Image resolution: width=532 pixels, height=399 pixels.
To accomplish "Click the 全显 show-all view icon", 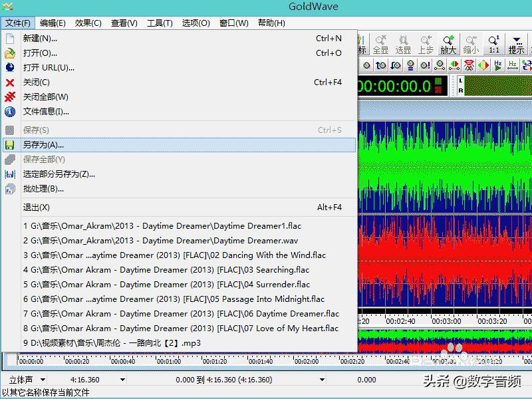I will [x=380, y=45].
